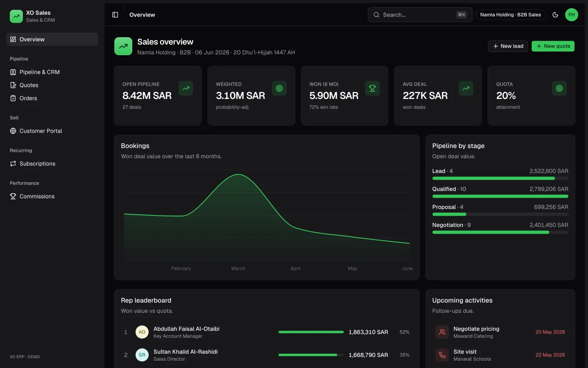This screenshot has width=588, height=368.
Task: Click the Lead stage progress bar
Action: click(500, 178)
